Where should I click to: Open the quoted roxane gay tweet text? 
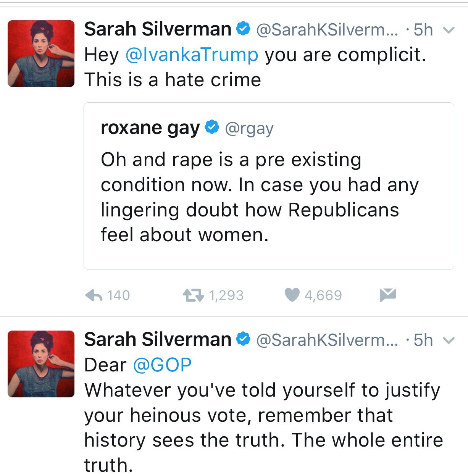point(260,197)
